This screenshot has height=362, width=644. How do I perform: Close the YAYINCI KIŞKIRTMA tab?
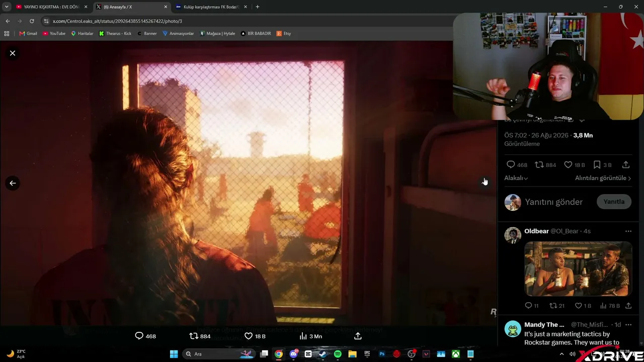tap(86, 7)
